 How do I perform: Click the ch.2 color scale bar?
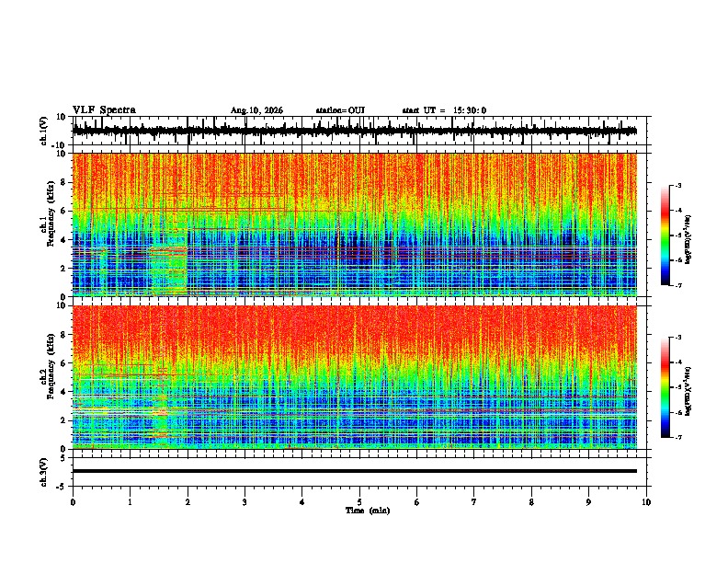665,387
